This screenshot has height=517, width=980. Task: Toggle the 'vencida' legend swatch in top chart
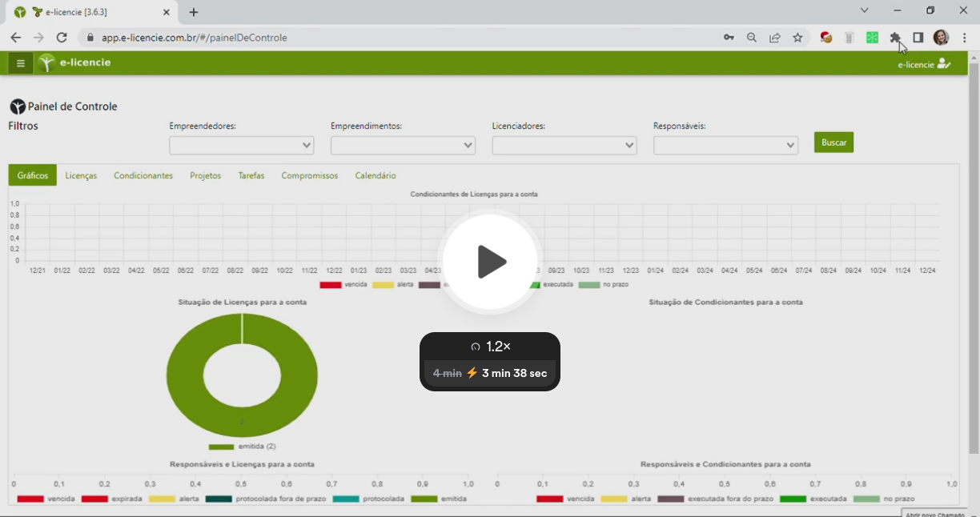tap(330, 285)
